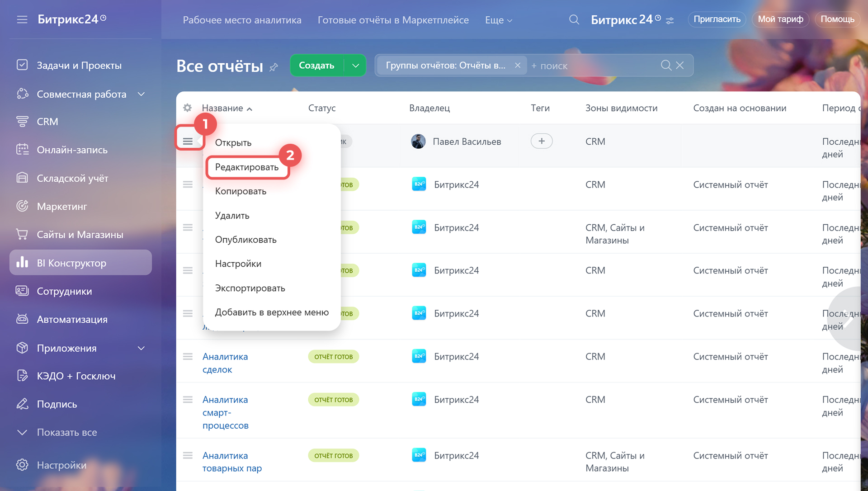Click Создан на основании column header
The image size is (868, 491).
tap(740, 108)
